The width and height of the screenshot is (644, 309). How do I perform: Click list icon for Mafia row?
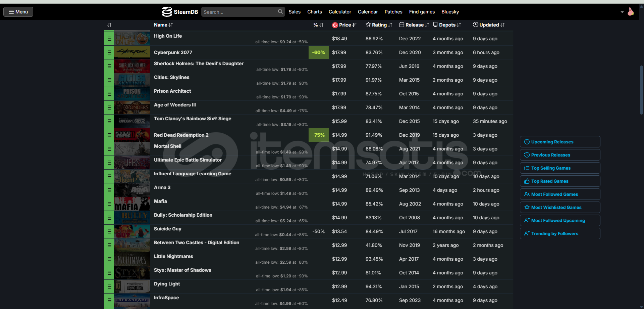pos(109,204)
